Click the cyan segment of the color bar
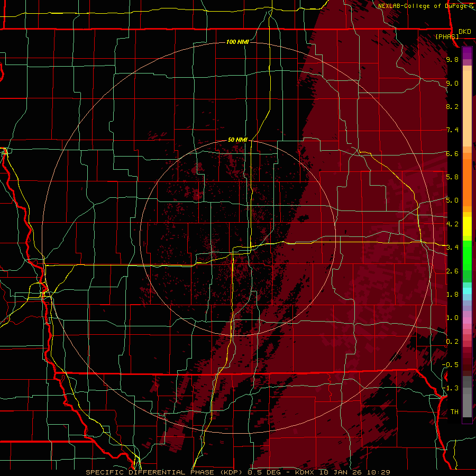Image resolution: width=476 pixels, height=476 pixels. click(x=467, y=291)
